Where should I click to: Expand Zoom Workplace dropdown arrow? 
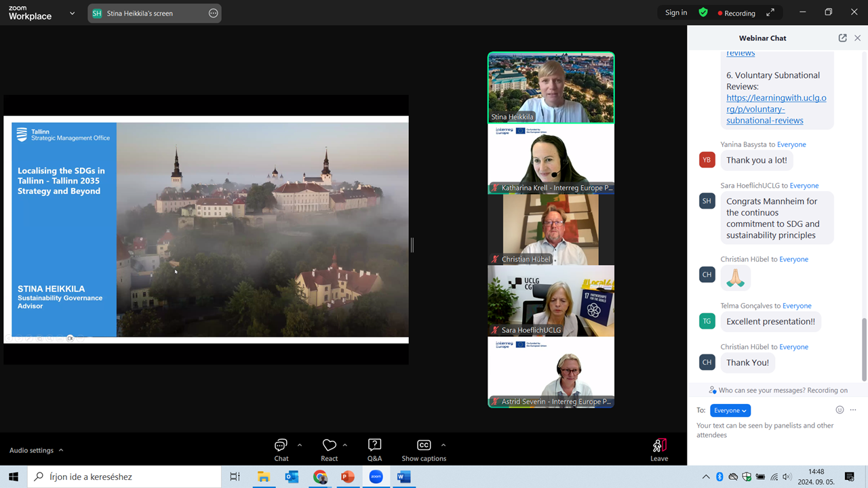(x=72, y=14)
